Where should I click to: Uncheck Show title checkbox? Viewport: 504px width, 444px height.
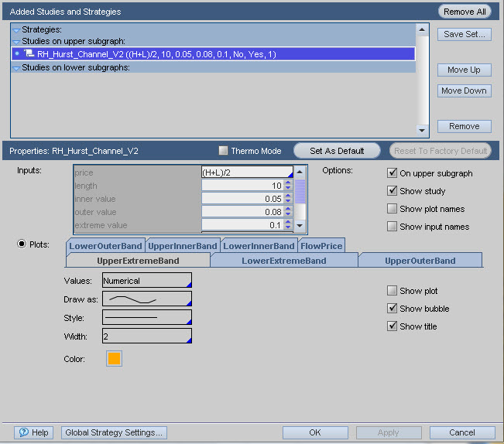pyautogui.click(x=392, y=326)
